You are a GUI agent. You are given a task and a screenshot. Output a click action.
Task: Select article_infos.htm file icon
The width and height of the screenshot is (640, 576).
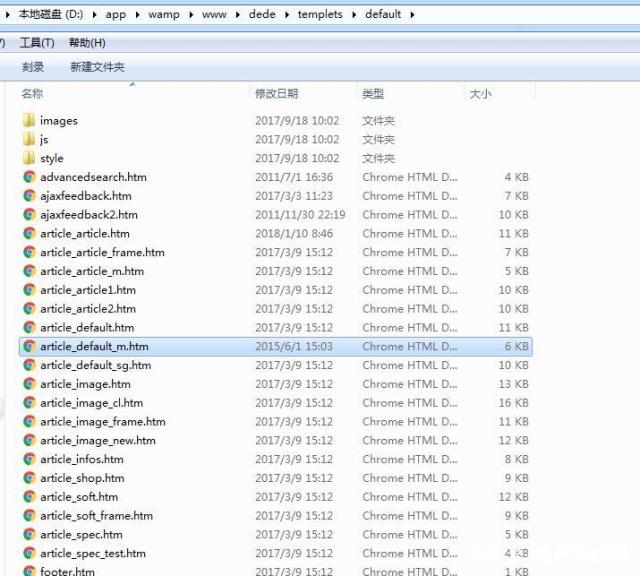point(29,459)
